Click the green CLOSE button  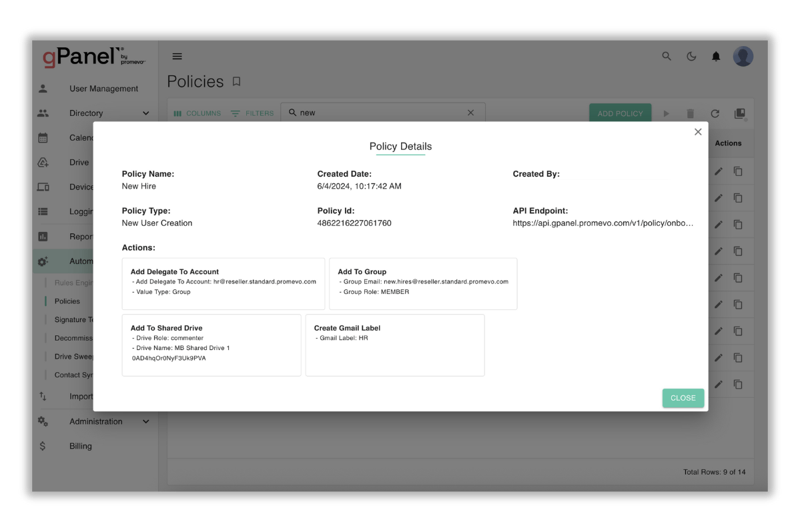point(683,398)
